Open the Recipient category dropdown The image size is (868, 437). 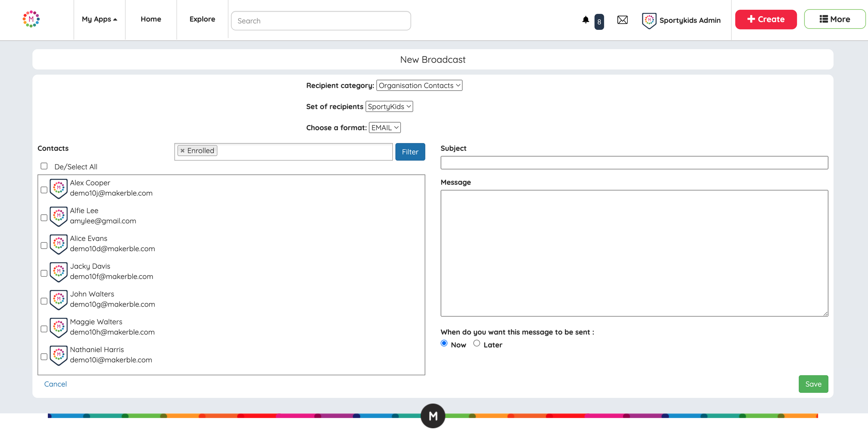419,85
